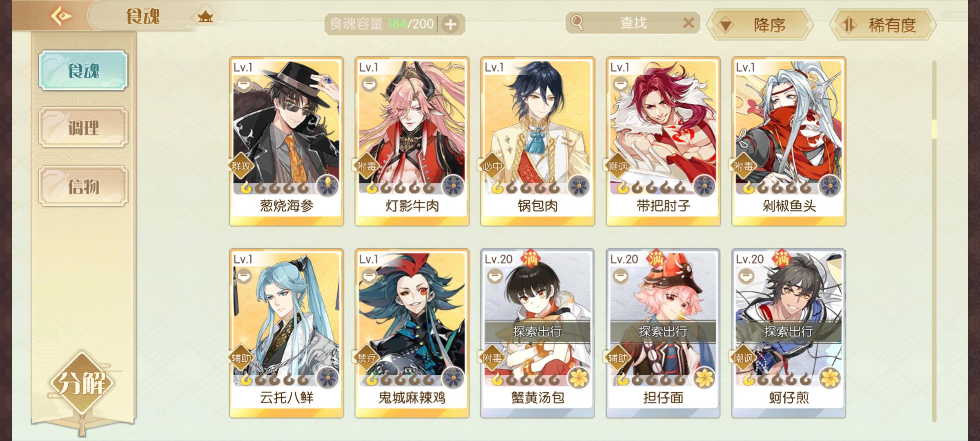Tap the back arrow icon
980x441 pixels.
(x=61, y=17)
